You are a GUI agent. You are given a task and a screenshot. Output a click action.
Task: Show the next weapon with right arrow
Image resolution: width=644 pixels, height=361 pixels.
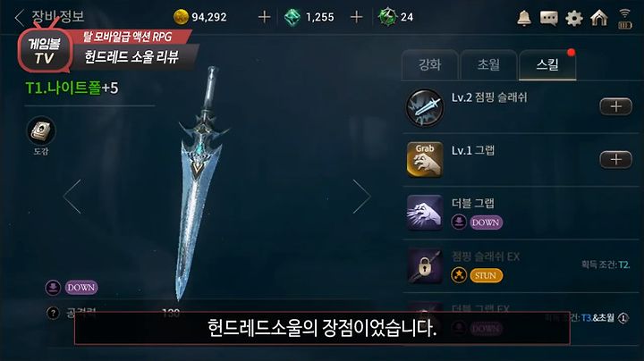(x=361, y=196)
